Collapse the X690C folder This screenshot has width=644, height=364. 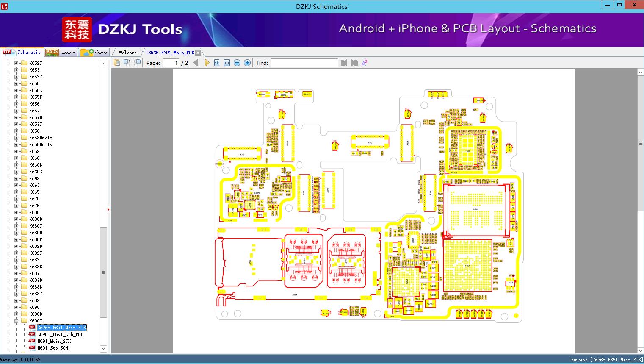point(17,321)
